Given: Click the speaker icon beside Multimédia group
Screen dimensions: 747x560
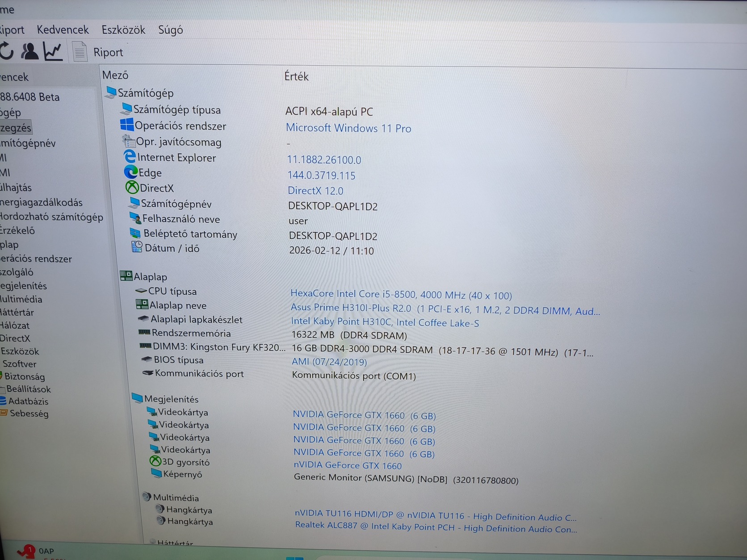Looking at the screenshot, I should tap(147, 497).
